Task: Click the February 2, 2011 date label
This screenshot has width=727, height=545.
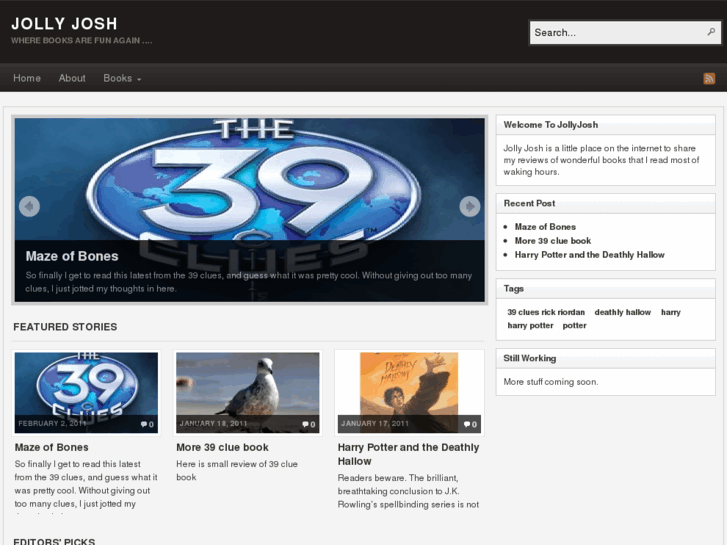Action: [52, 423]
